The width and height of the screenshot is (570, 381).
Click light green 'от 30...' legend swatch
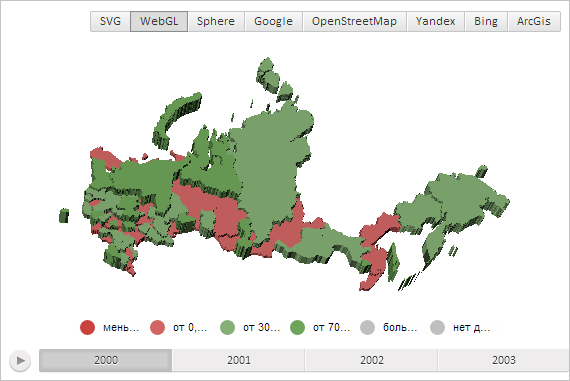coord(228,327)
